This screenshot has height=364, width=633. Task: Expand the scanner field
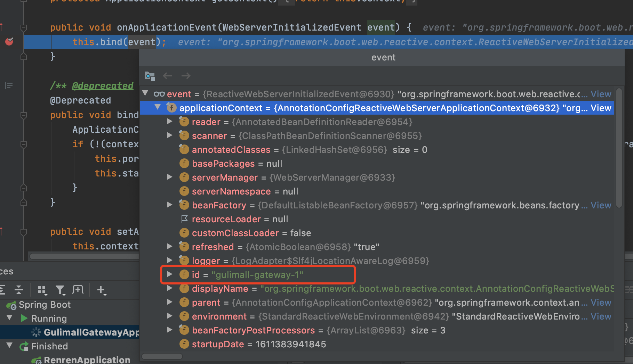pyautogui.click(x=170, y=135)
